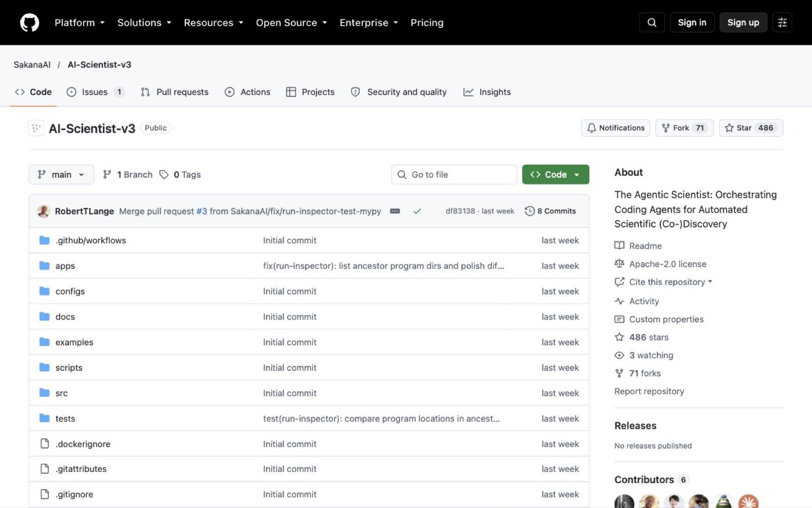The width and height of the screenshot is (812, 508).
Task: Expand the Open Source menu
Action: coord(292,22)
